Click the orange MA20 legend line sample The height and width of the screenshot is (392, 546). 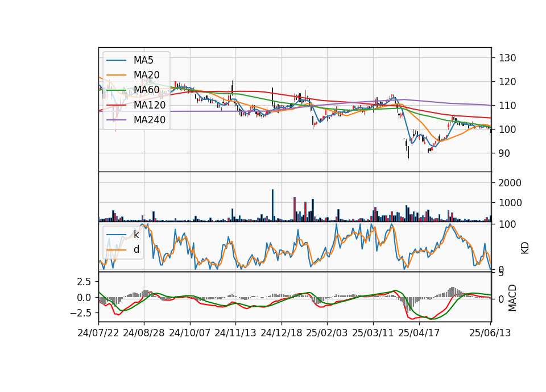(x=116, y=75)
